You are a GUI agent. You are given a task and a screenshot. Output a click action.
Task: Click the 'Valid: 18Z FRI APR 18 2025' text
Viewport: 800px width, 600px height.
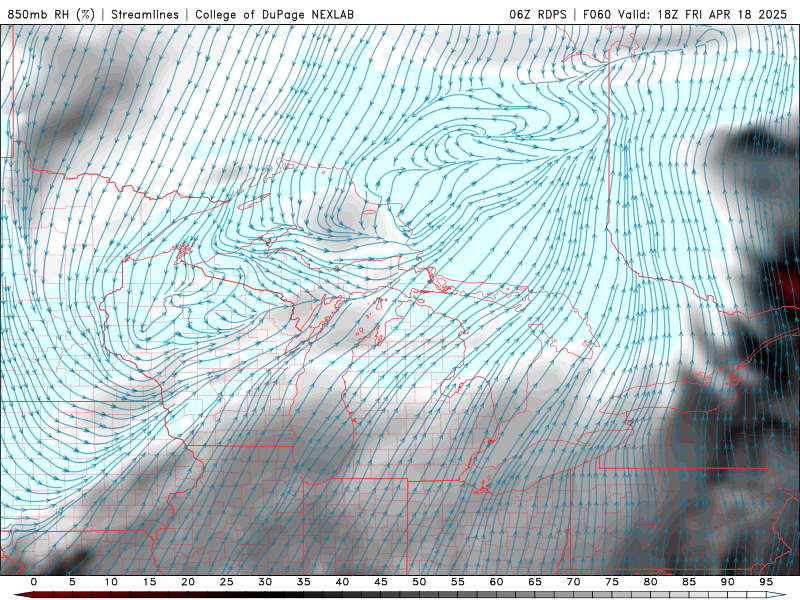(x=703, y=14)
